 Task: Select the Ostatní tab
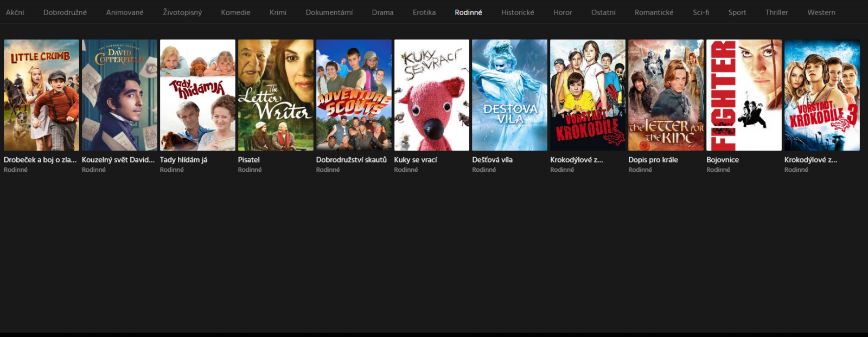[x=603, y=12]
